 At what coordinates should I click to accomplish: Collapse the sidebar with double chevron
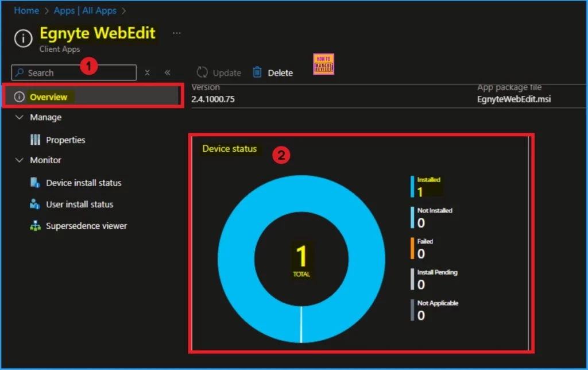tap(168, 72)
